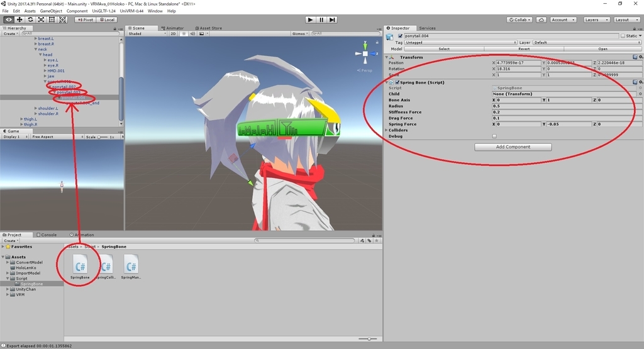Toggle scene audio speaker icon
The image size is (644, 349).
(192, 34)
